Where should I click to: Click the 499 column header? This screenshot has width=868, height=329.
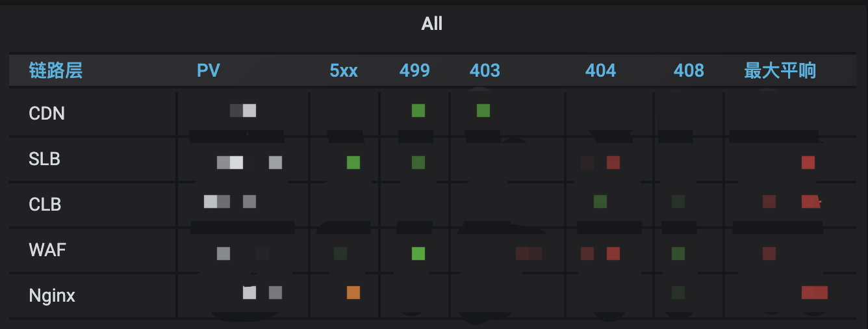coord(415,71)
